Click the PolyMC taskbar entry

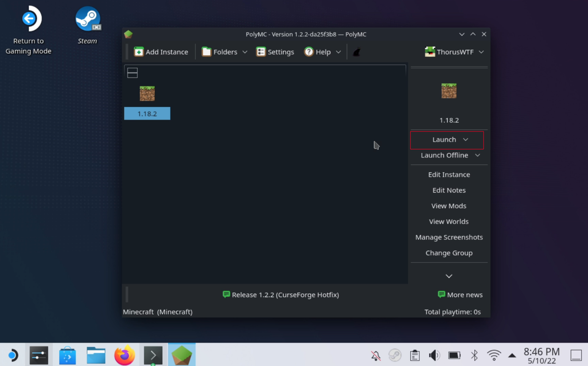pos(182,355)
